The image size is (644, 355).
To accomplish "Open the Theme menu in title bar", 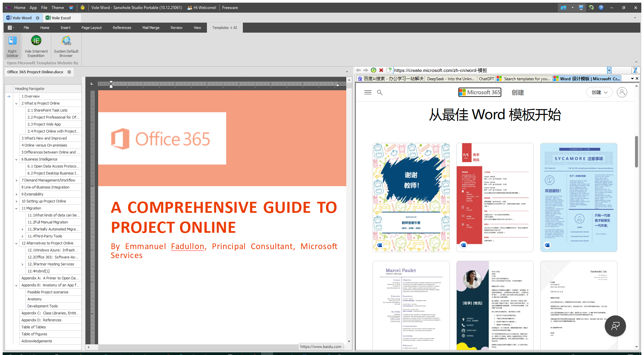I will click(x=58, y=7).
